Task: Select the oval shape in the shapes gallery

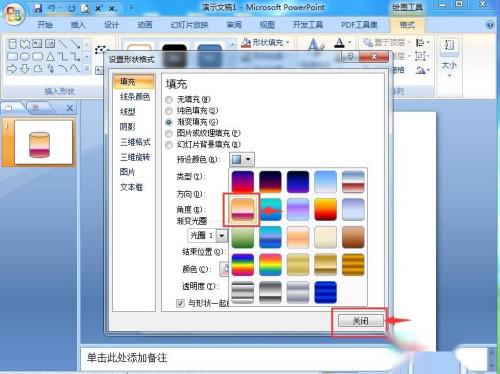Action: coord(25,57)
